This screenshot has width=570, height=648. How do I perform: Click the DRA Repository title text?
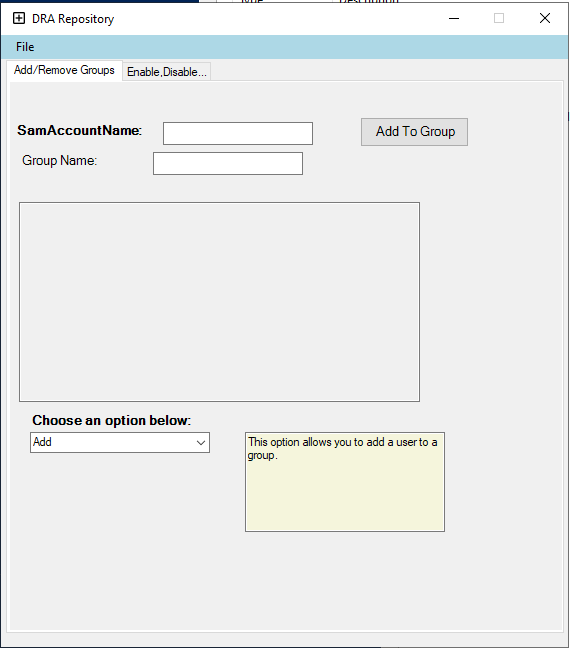pos(73,19)
